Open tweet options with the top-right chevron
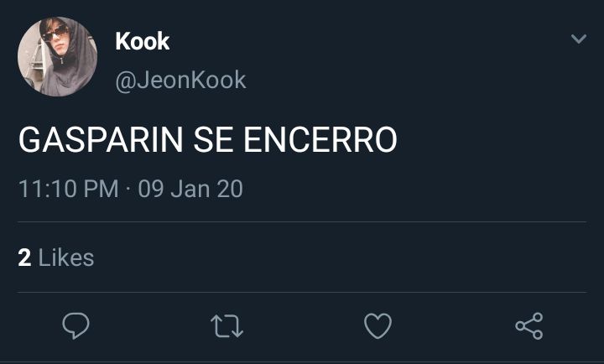The width and height of the screenshot is (604, 364). (579, 39)
